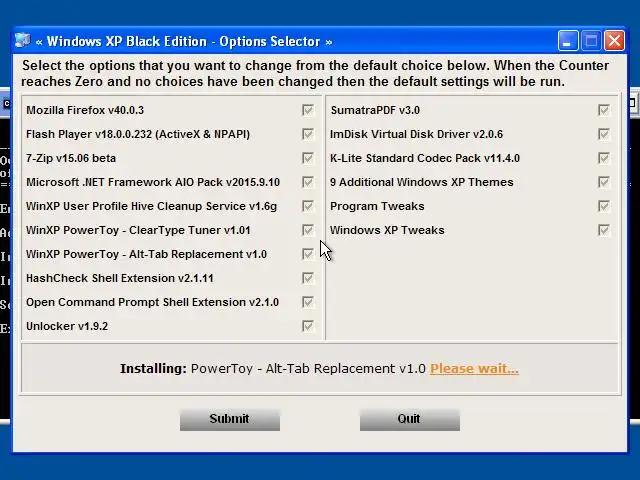
Task: Click the 'ImDisk Virtual Disk Driver v2.0.6' label
Action: tap(416, 134)
